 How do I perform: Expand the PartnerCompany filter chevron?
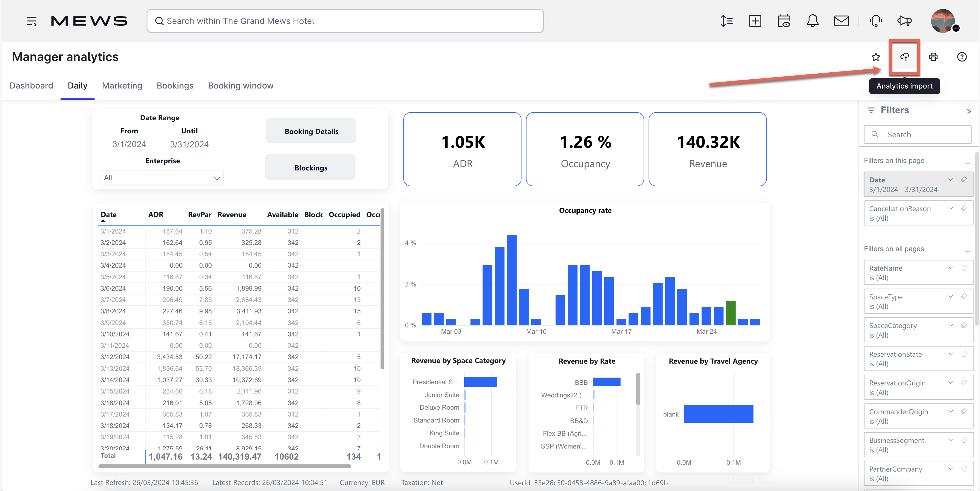(950, 469)
